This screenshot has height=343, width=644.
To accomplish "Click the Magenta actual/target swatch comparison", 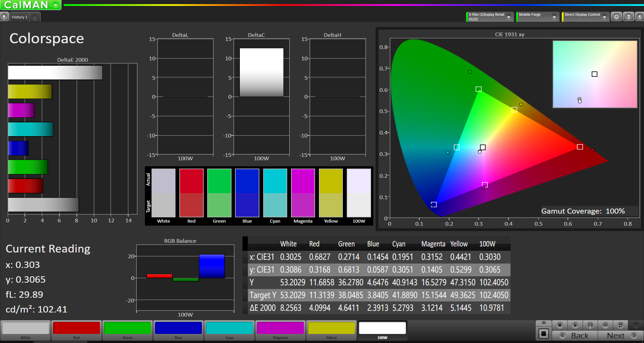I will coord(303,193).
